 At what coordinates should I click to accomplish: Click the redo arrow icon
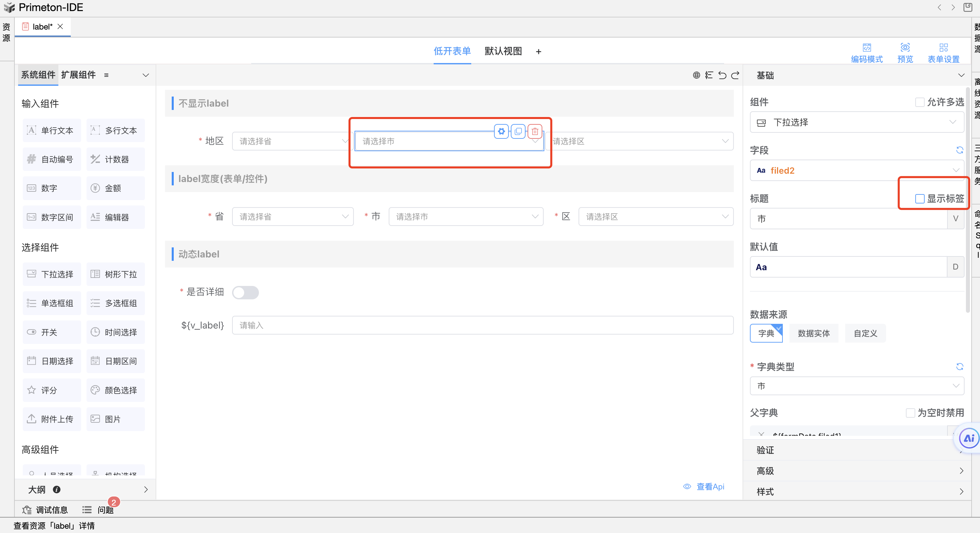[735, 75]
